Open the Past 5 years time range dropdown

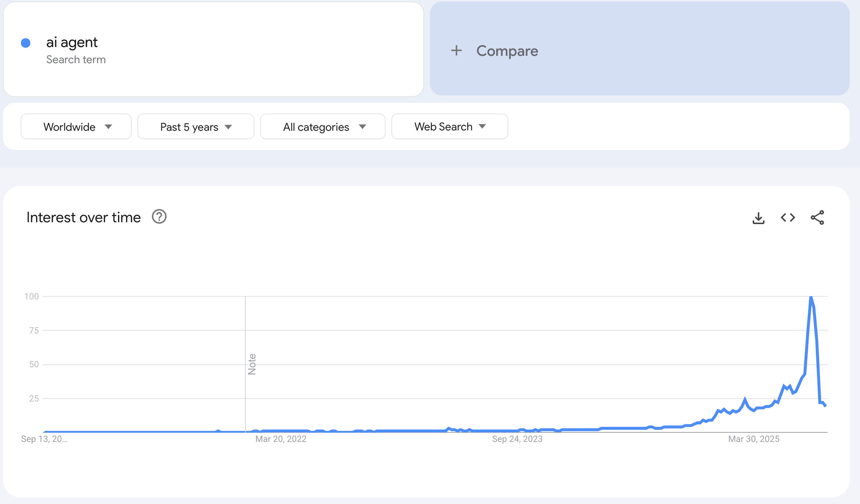[196, 126]
